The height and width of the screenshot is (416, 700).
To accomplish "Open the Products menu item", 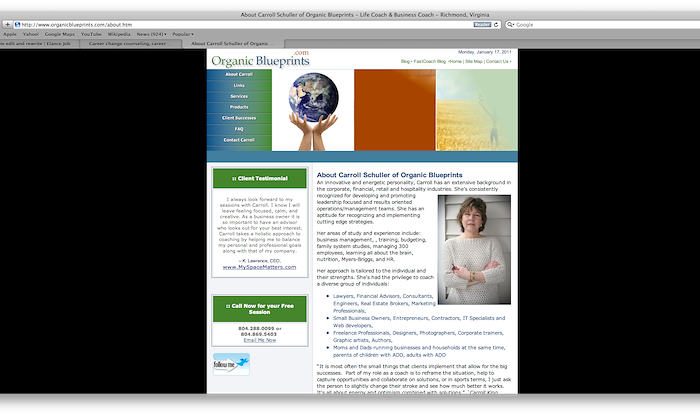I will pyautogui.click(x=239, y=107).
